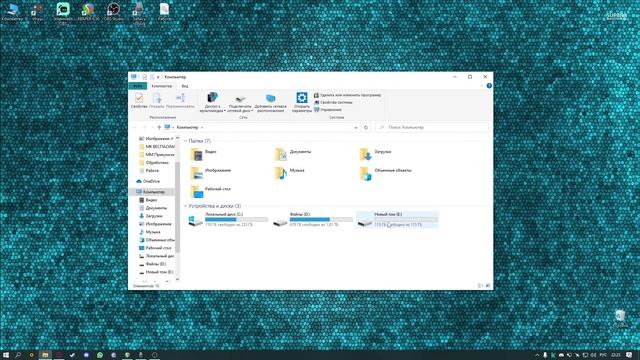The height and width of the screenshot is (360, 640).
Task: Open the address bar history dropdown
Action: coord(356,128)
